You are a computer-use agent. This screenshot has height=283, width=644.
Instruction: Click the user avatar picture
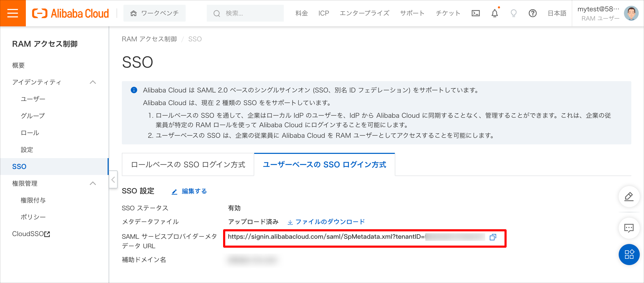[631, 13]
